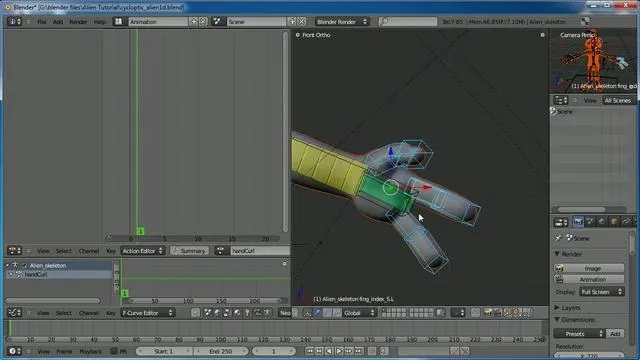The width and height of the screenshot is (640, 360).
Task: Edit the Scene name field
Action: (256, 22)
